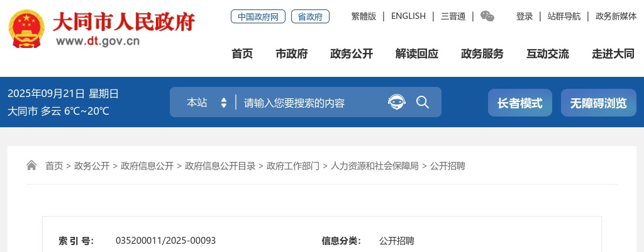Click 政府工作部门 breadcrumb link
The image size is (644, 252).
pos(293,166)
